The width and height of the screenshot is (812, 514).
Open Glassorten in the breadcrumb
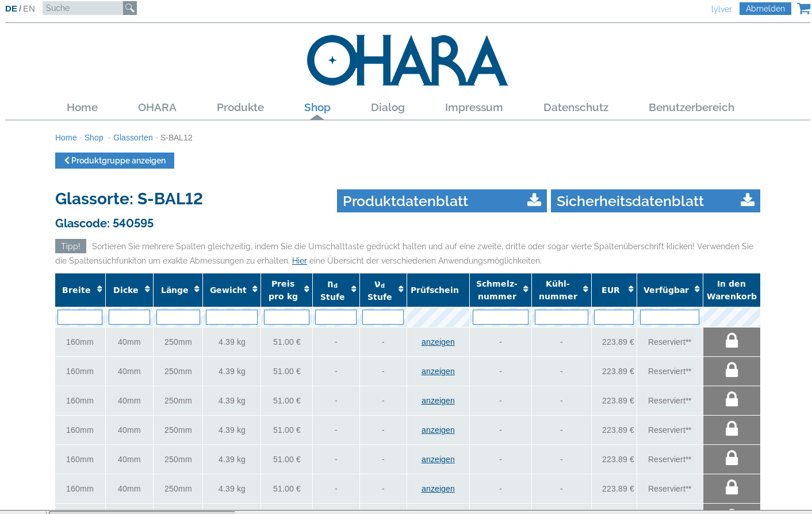133,138
